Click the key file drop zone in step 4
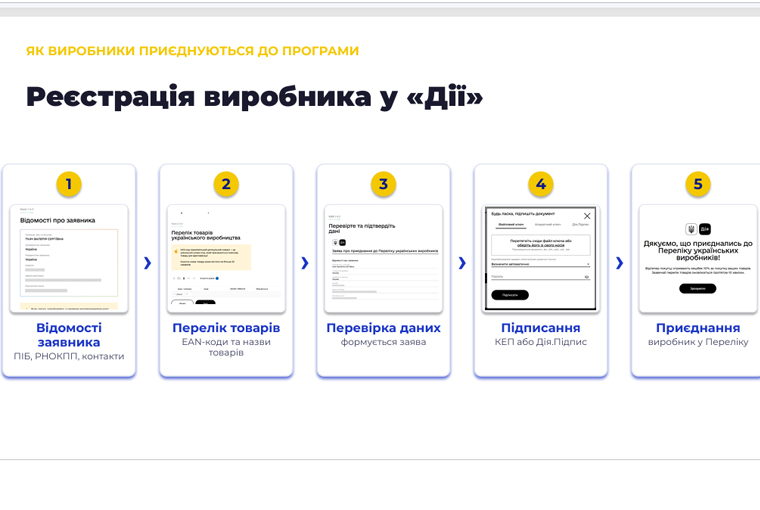Image resolution: width=760 pixels, height=510 pixels. tap(541, 245)
